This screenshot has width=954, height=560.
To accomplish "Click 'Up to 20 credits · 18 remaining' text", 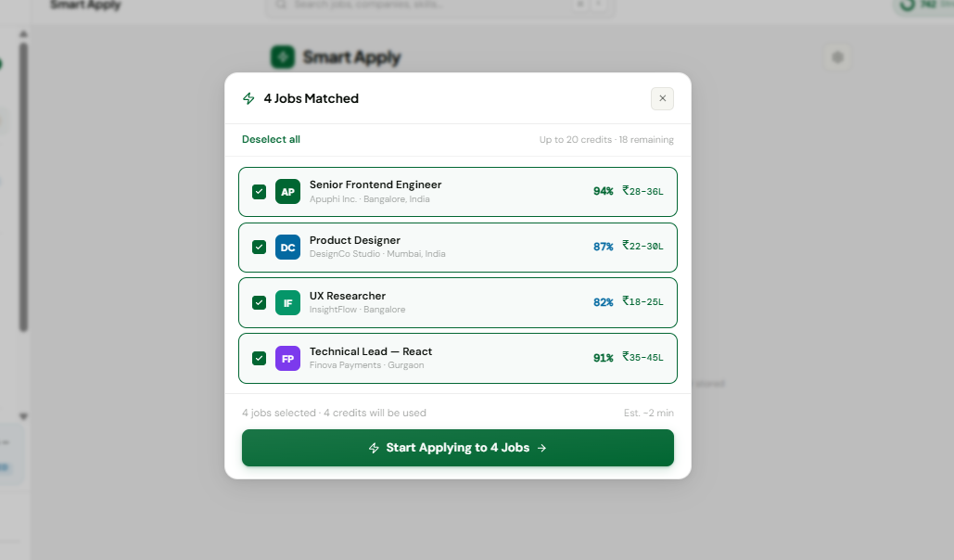I will tap(606, 139).
